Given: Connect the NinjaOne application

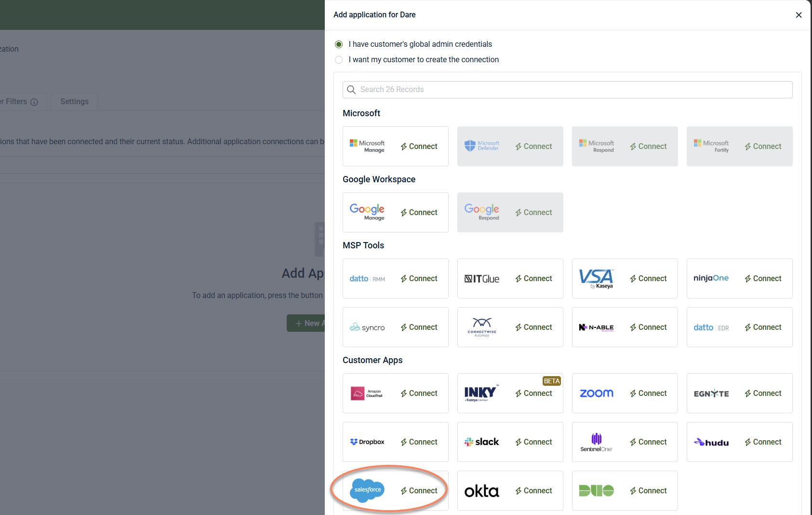Looking at the screenshot, I should coord(763,279).
